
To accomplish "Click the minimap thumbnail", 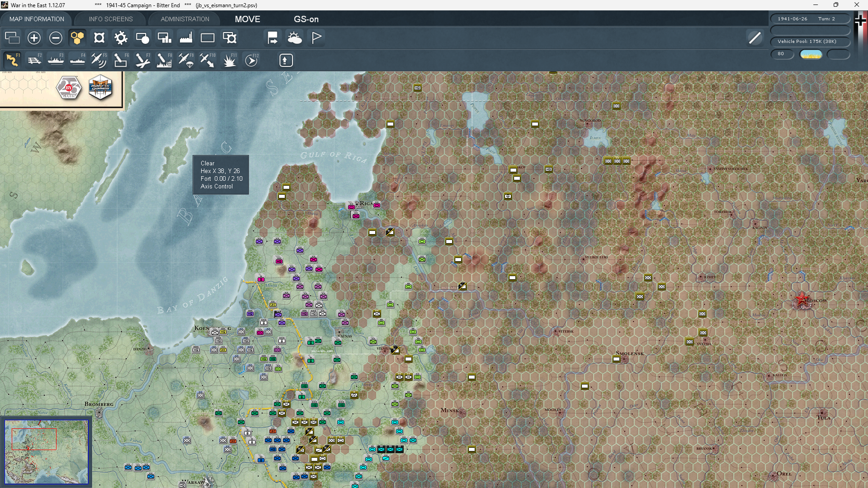I will click(x=46, y=451).
